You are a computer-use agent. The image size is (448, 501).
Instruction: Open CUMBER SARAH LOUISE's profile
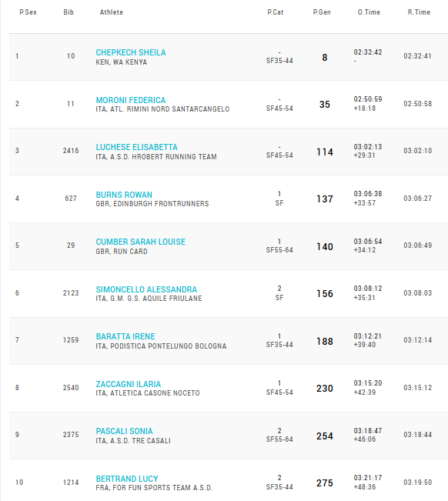(x=141, y=242)
